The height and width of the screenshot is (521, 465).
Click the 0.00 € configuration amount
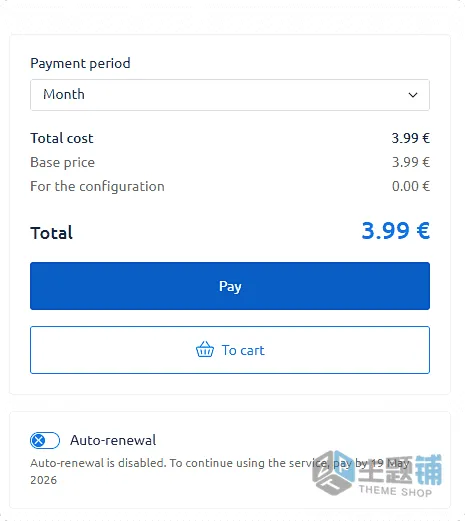tap(411, 186)
